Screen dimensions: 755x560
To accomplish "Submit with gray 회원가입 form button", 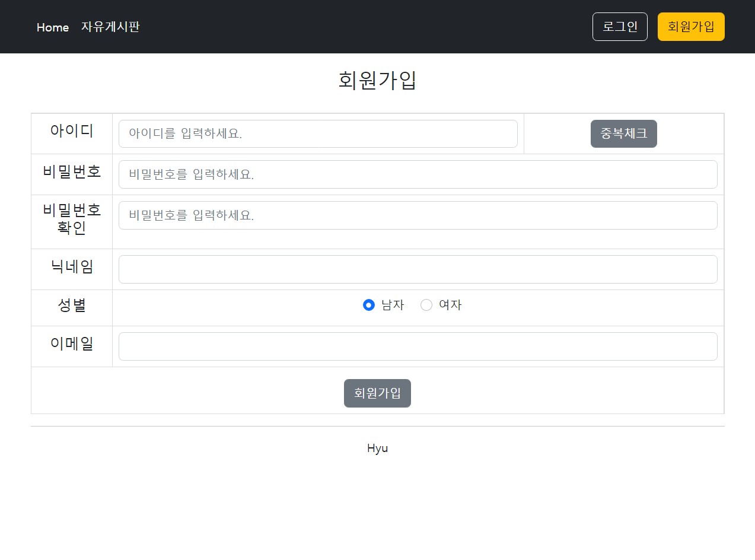I will coord(377,393).
